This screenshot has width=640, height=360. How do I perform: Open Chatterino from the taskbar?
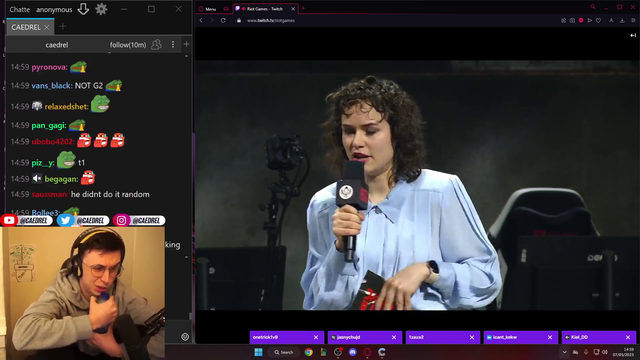(x=382, y=352)
